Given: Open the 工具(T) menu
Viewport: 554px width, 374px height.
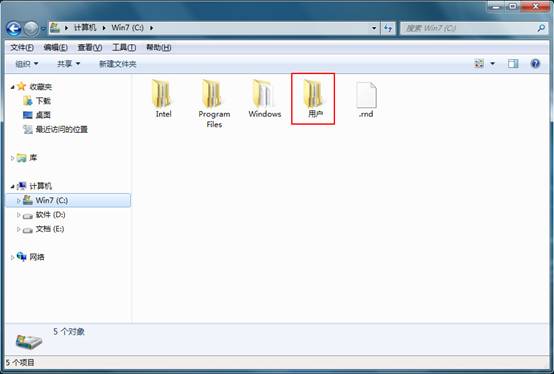Looking at the screenshot, I should coord(124,47).
